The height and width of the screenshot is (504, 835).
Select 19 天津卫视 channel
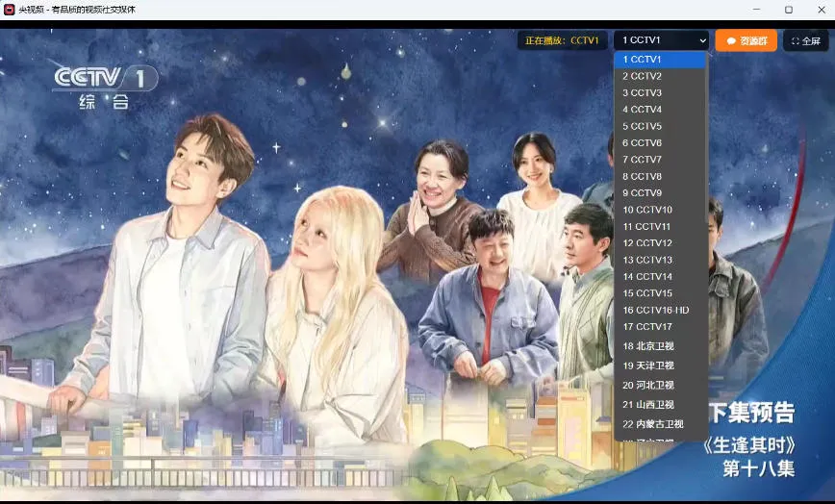[660, 365]
